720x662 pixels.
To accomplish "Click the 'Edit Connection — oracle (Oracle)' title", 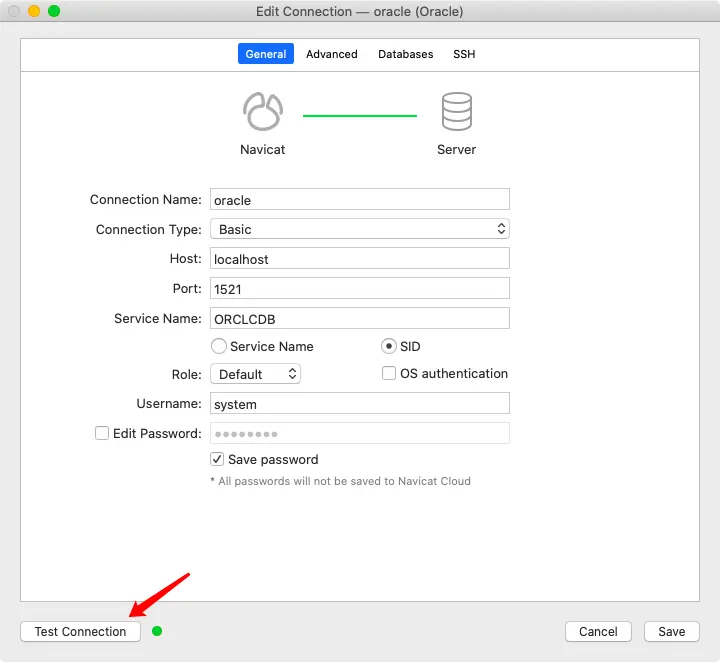I will (x=360, y=11).
